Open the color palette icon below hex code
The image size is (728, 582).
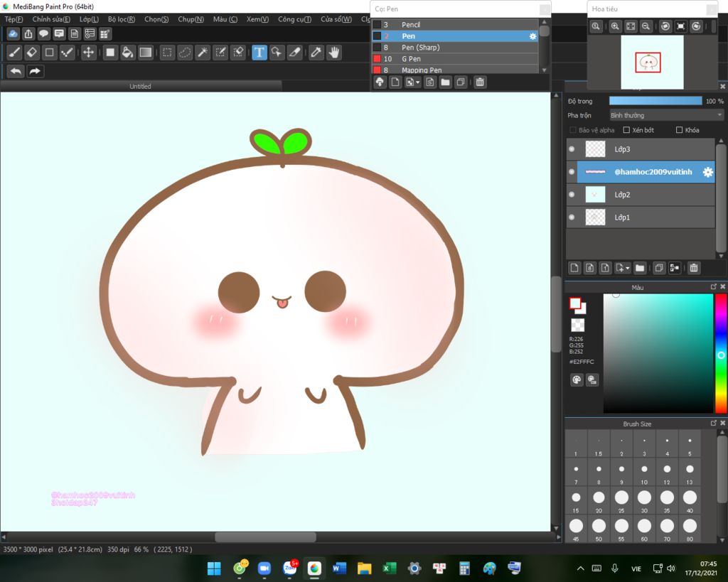(x=577, y=380)
